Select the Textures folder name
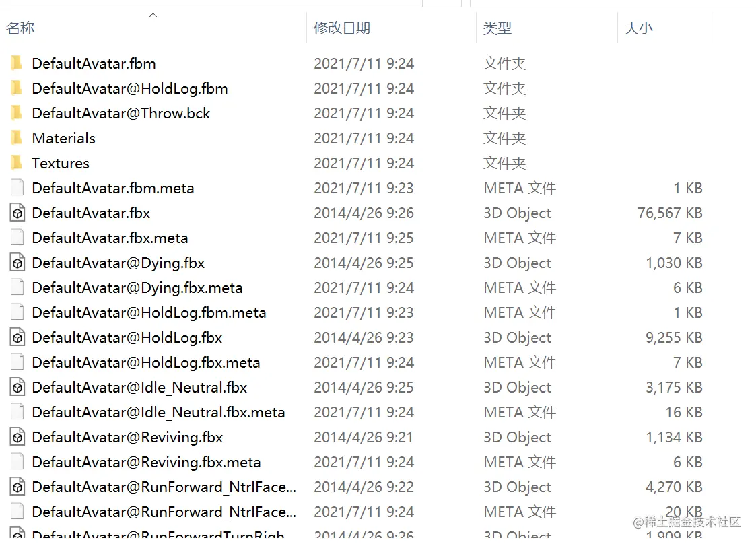This screenshot has height=544, width=756. pyautogui.click(x=61, y=163)
